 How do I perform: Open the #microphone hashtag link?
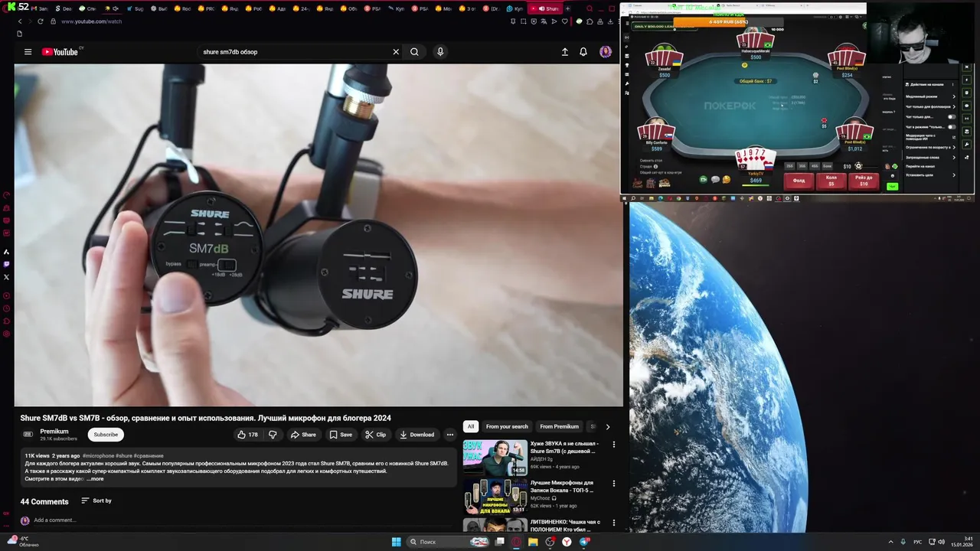(99, 456)
